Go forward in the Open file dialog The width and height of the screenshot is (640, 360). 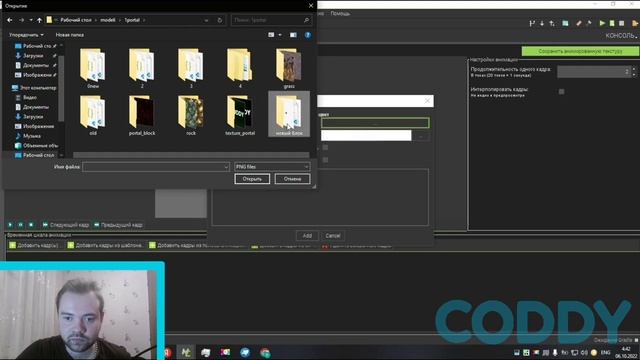pyautogui.click(x=21, y=20)
